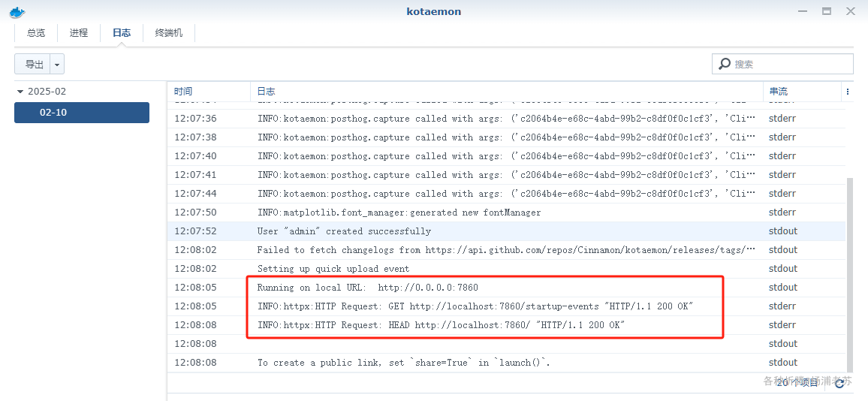Close the kotaemon window
Viewport: 868px width, 401px height.
coord(851,11)
